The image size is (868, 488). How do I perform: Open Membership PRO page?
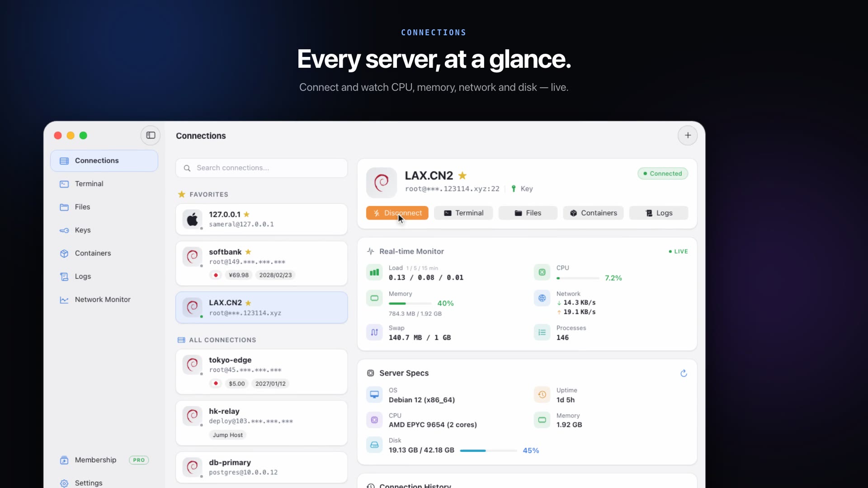[104, 460]
